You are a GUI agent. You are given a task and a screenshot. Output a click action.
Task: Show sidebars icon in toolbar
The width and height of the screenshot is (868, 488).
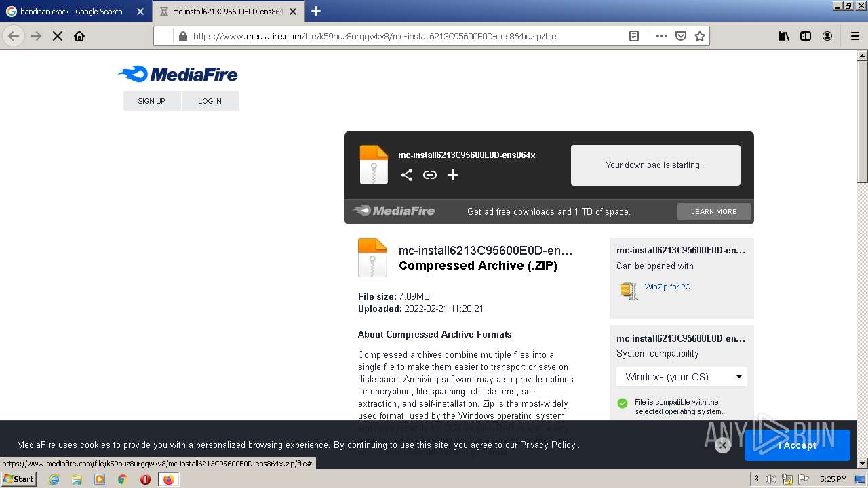click(x=806, y=36)
